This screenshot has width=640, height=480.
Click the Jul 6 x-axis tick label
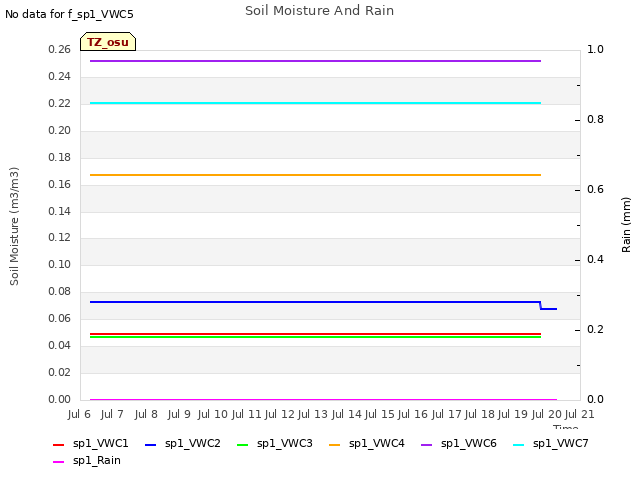[79, 414]
